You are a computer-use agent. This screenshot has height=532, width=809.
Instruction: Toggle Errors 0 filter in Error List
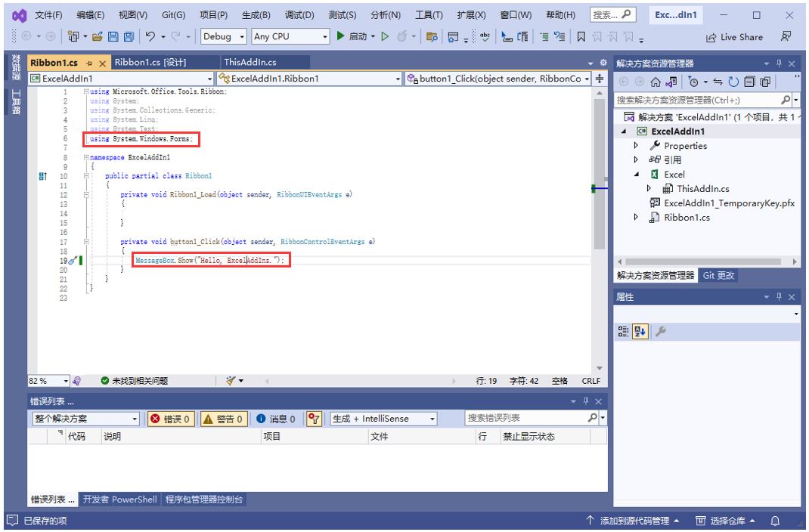pos(171,419)
